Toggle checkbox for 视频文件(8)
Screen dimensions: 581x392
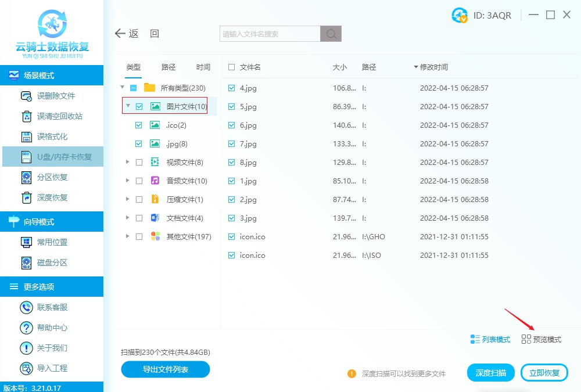[139, 163]
